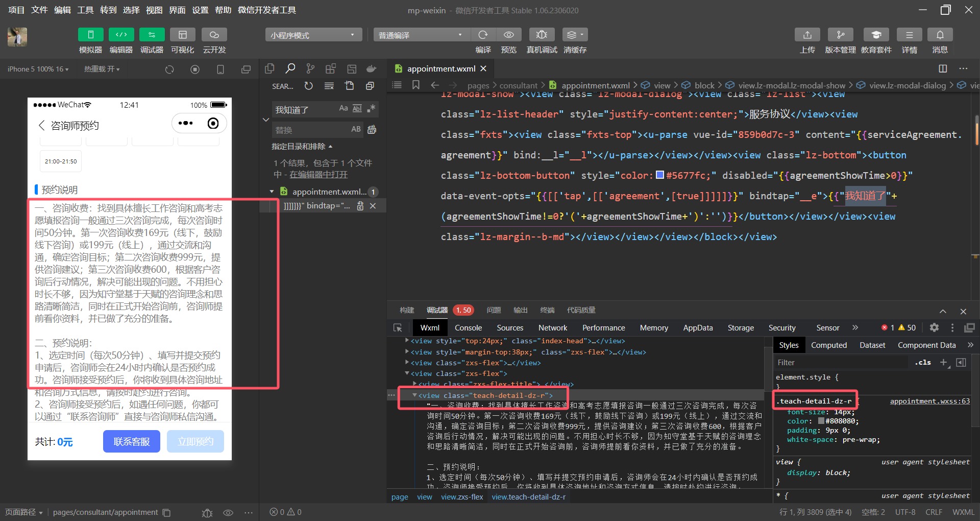Collapse the teach-detail-dz-r view node
This screenshot has width=980, height=521.
[414, 395]
